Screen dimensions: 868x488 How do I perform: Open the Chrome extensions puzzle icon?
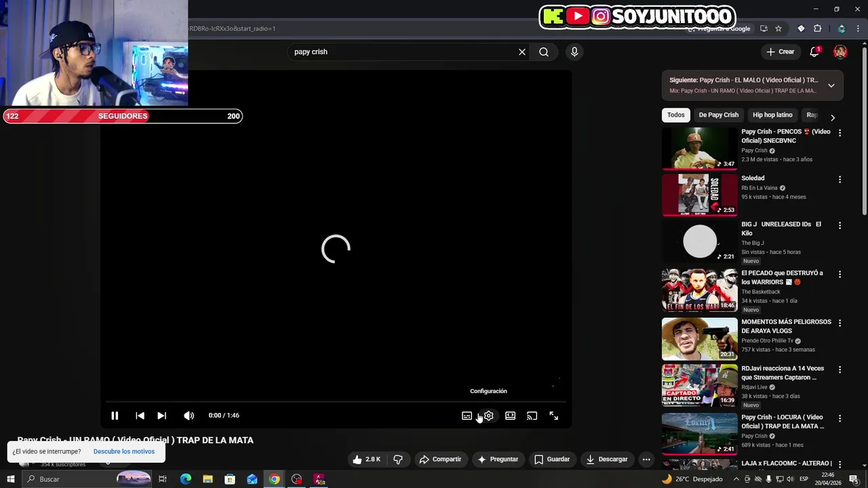pyautogui.click(x=817, y=28)
